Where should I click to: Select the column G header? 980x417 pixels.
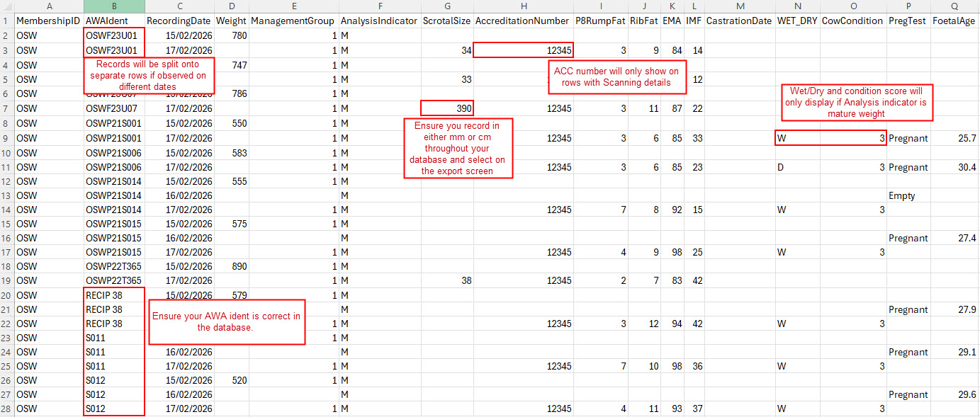446,6
